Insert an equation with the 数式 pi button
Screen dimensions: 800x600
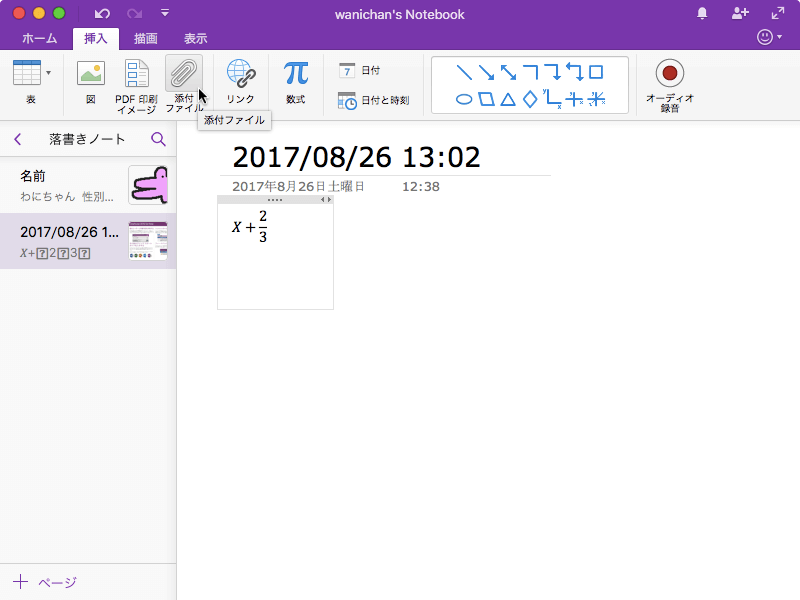296,82
